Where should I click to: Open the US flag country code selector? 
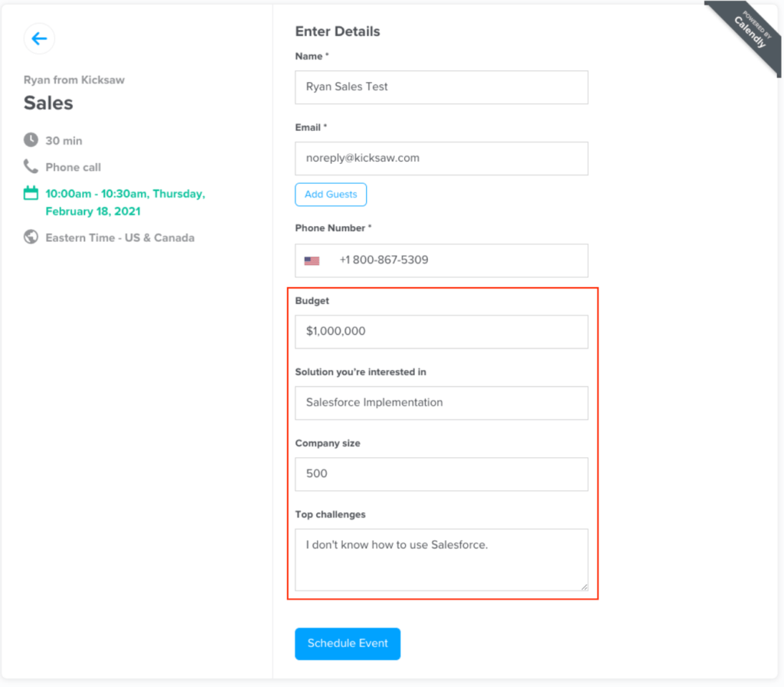pyautogui.click(x=312, y=260)
